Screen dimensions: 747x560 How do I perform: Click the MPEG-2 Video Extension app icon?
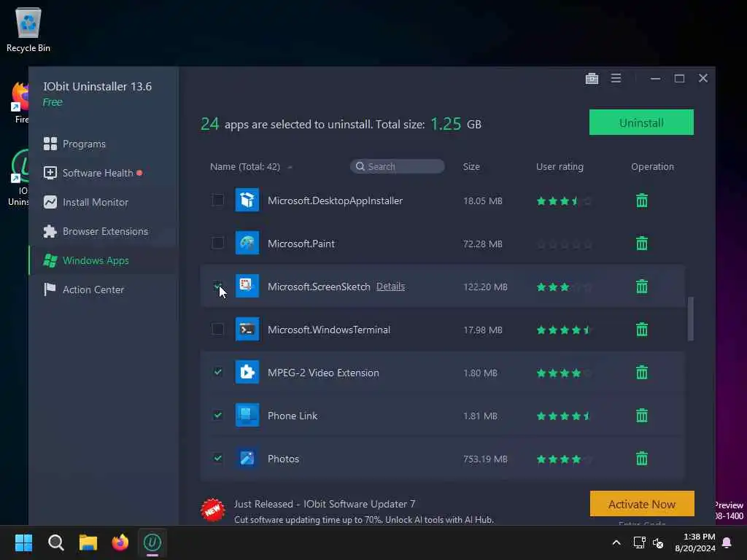247,372
